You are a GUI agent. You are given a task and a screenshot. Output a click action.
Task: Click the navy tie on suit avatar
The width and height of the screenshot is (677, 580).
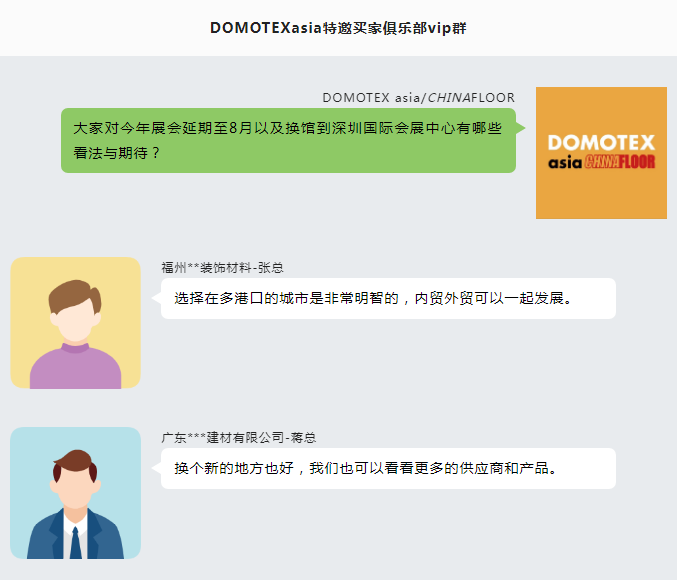(x=76, y=543)
